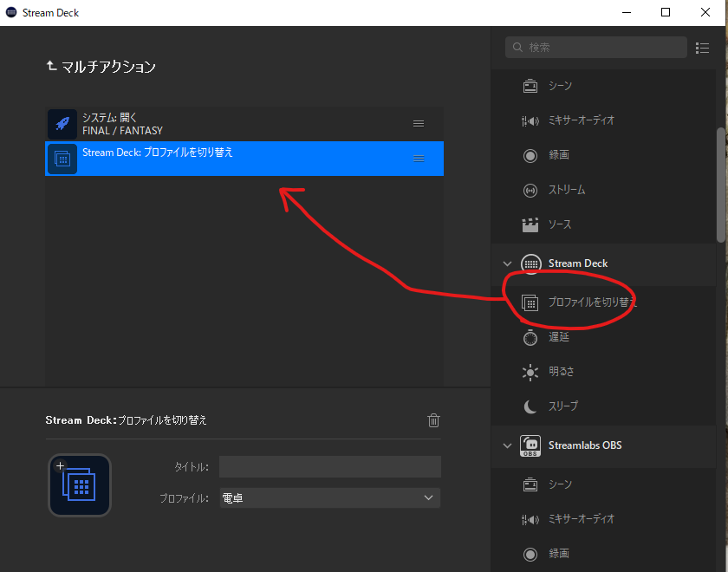Select the スリープ sleep action

coord(603,406)
